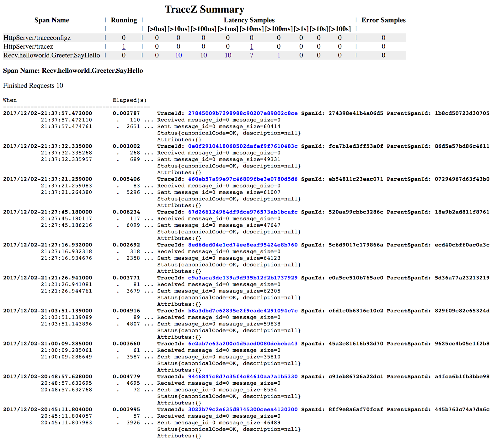Open trace ID 0e0f2910418068502dafef9f7610483c
Viewport: 502px width, 448px height.
click(243, 146)
